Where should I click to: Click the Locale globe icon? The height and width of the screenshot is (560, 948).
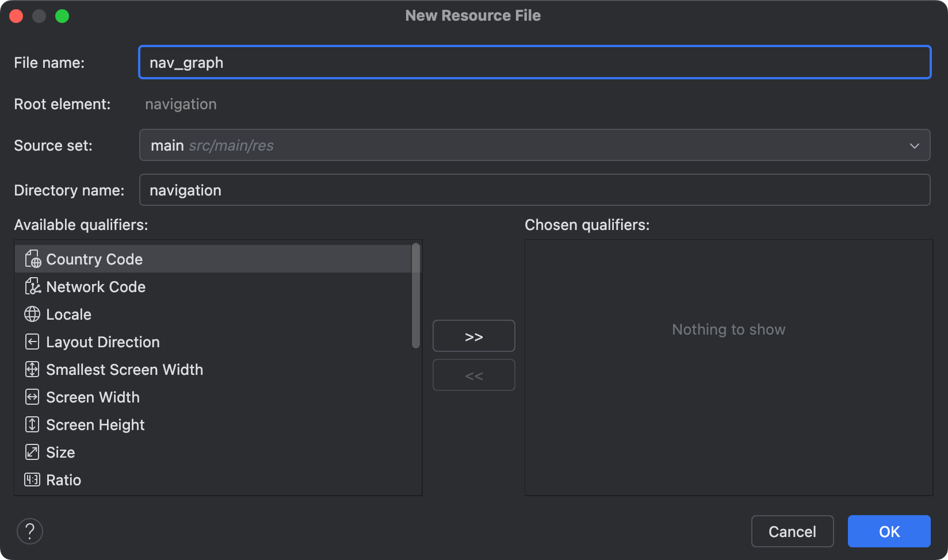[x=32, y=314]
